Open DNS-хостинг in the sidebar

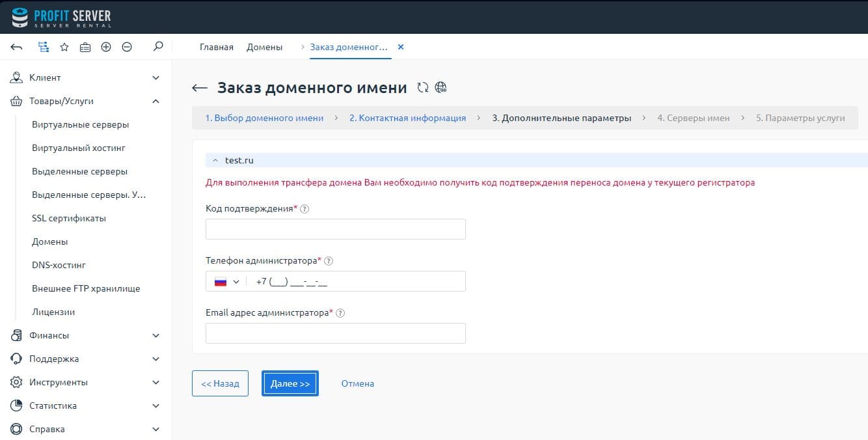59,265
